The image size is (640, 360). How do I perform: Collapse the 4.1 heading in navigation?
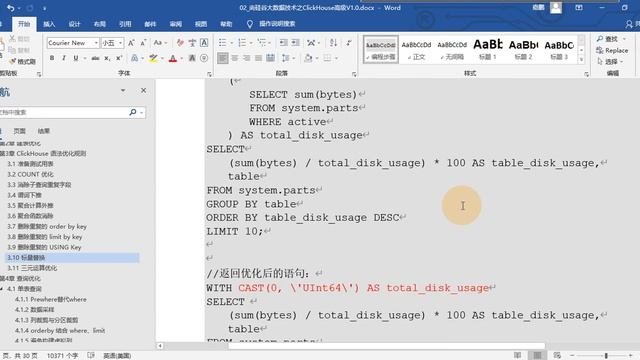pyautogui.click(x=2, y=289)
